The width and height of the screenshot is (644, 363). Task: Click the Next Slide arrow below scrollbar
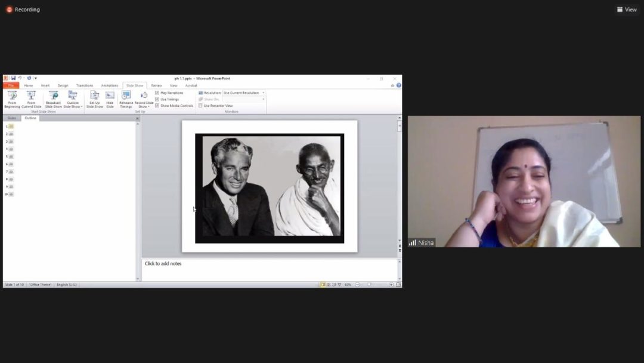tap(400, 250)
